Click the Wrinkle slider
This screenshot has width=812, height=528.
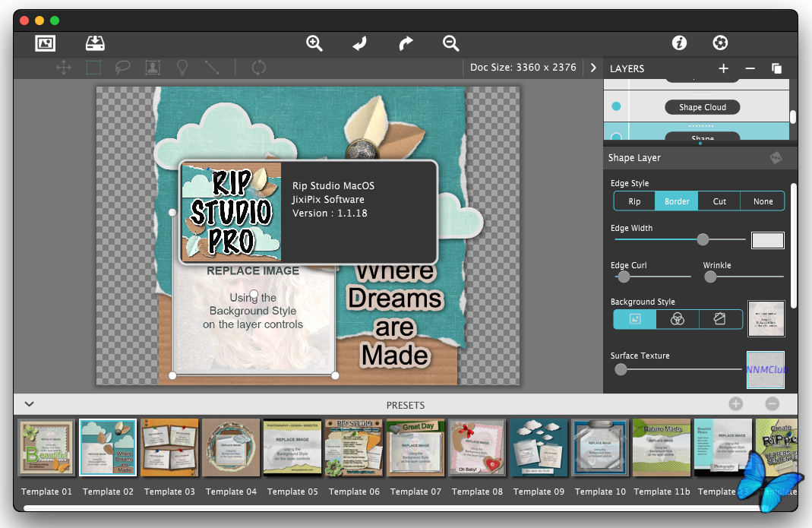(x=744, y=277)
